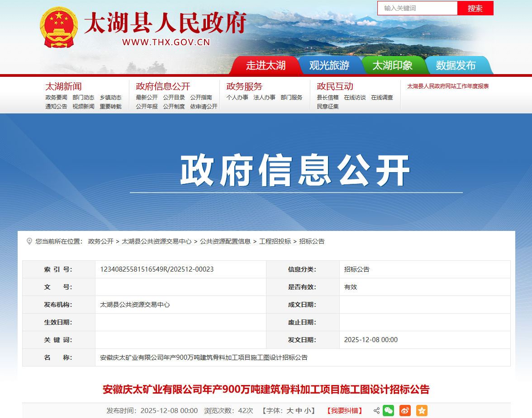Focus the keyword search input field
The width and height of the screenshot is (532, 418).
tap(417, 8)
